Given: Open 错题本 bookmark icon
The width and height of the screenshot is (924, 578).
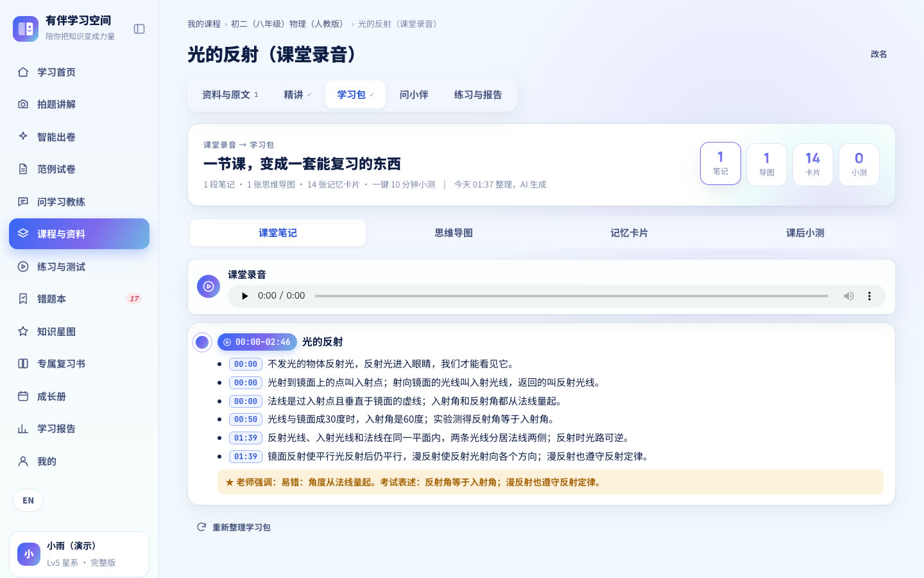Looking at the screenshot, I should pyautogui.click(x=23, y=299).
